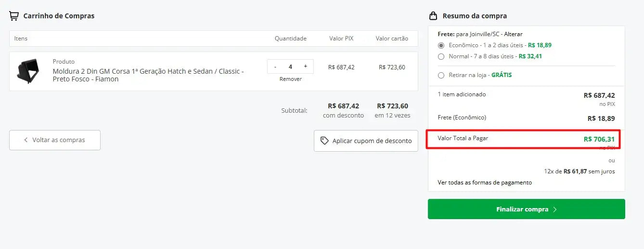The image size is (644, 249).
Task: Open the Moldura 2 Din GM Corsa product link
Action: tap(148, 75)
